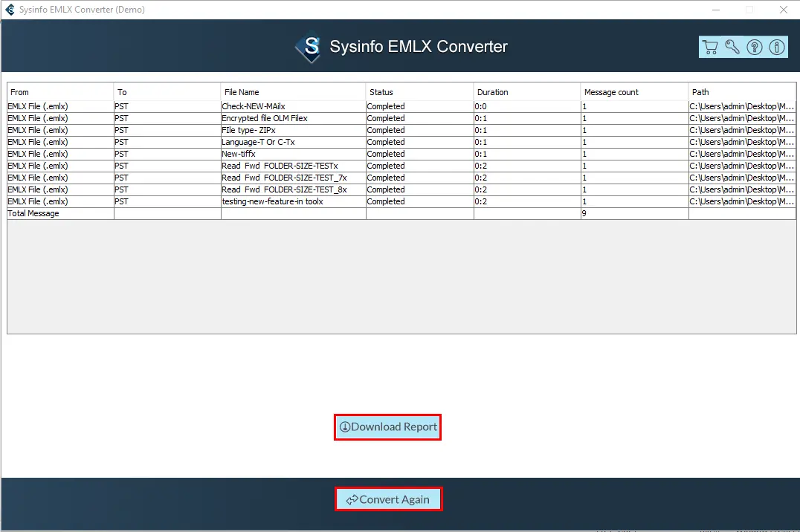Click the Sysinfo logo in header
Image resolution: width=800 pixels, height=532 pixels.
pyautogui.click(x=309, y=47)
